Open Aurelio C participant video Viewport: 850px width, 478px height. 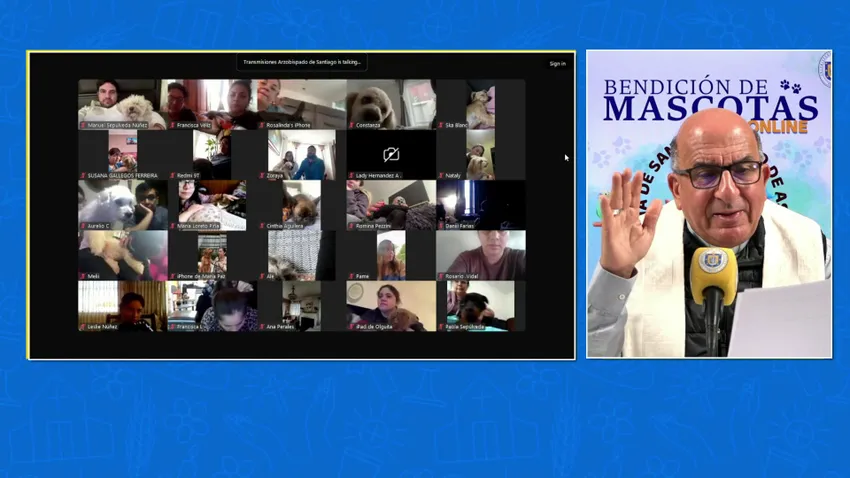(x=122, y=204)
